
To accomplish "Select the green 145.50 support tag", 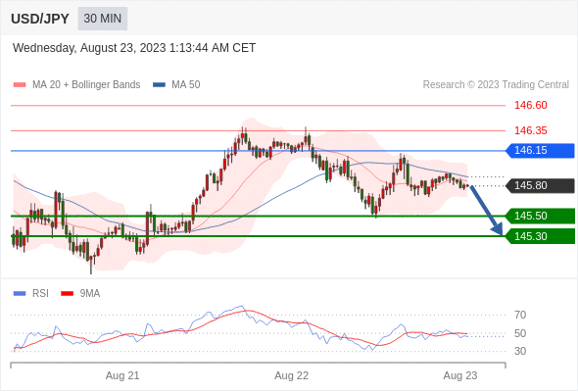I will pos(540,217).
